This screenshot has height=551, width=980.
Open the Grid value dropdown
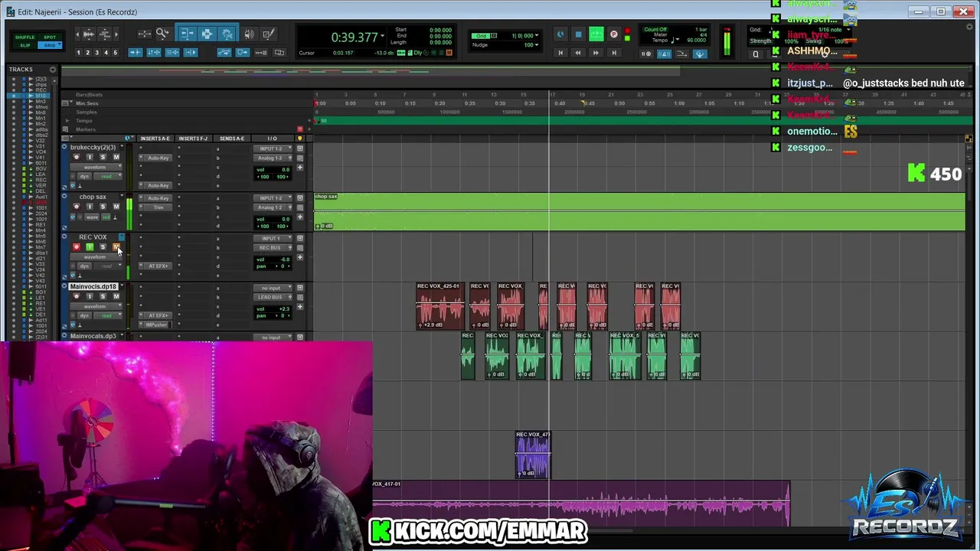(x=537, y=36)
